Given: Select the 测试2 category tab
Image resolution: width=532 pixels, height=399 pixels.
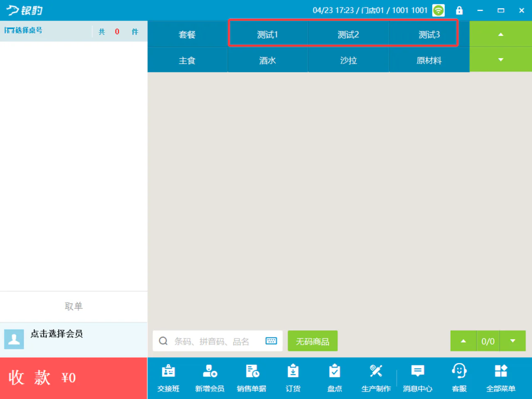Looking at the screenshot, I should point(348,34).
